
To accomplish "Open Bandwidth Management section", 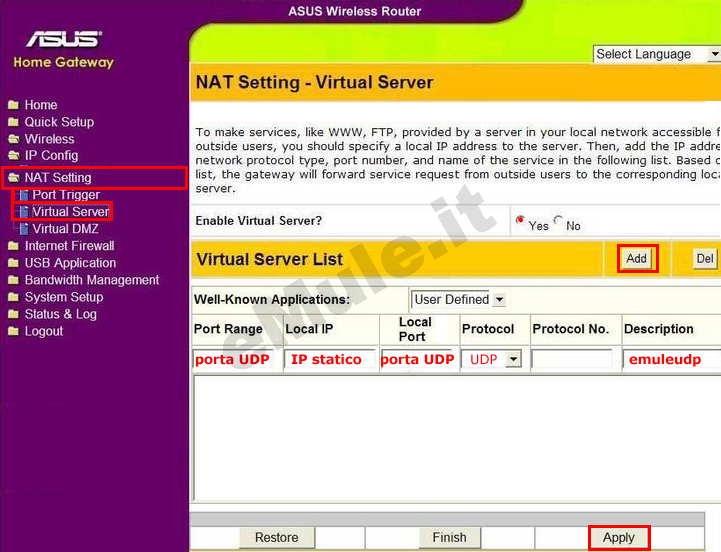I will tap(92, 280).
